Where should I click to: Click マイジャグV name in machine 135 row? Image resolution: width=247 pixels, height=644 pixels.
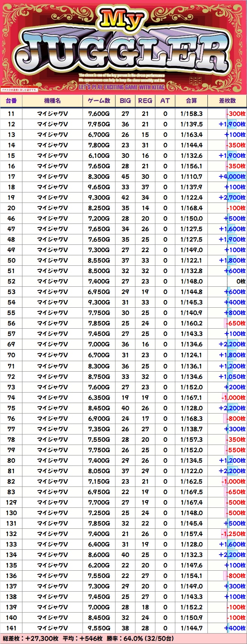point(52,565)
